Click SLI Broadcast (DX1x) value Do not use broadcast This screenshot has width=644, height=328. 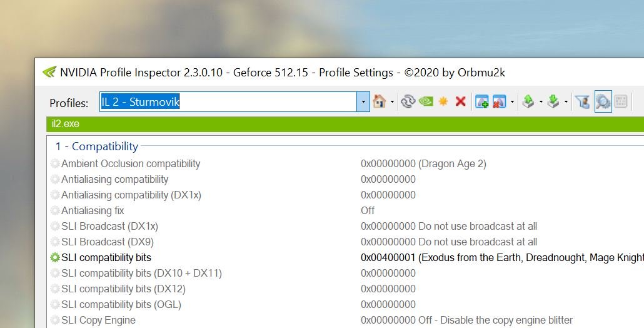coord(449,226)
